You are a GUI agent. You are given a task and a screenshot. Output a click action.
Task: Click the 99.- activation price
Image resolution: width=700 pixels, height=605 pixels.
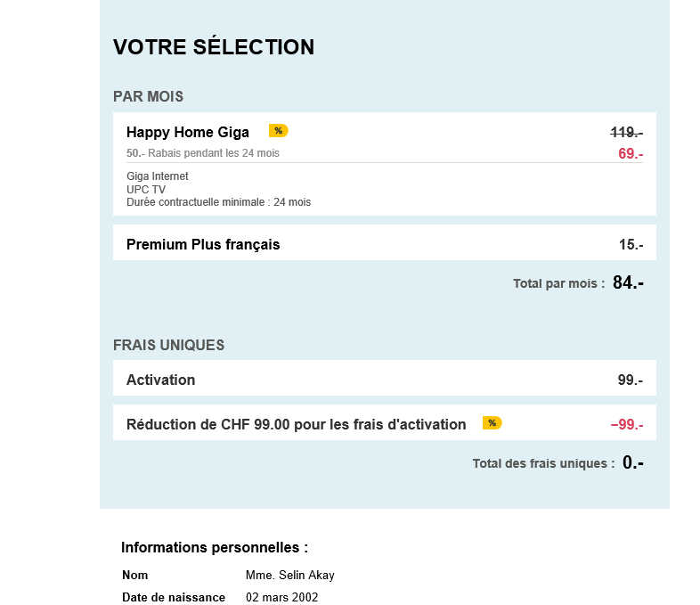631,380
